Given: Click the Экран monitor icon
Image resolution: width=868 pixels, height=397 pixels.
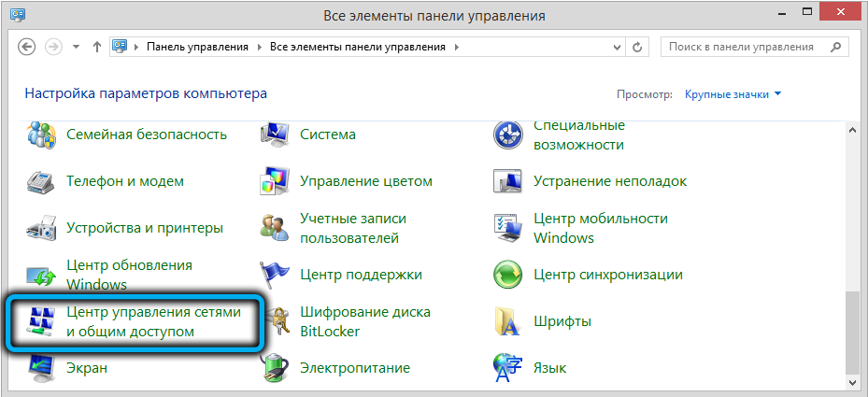Looking at the screenshot, I should (41, 368).
